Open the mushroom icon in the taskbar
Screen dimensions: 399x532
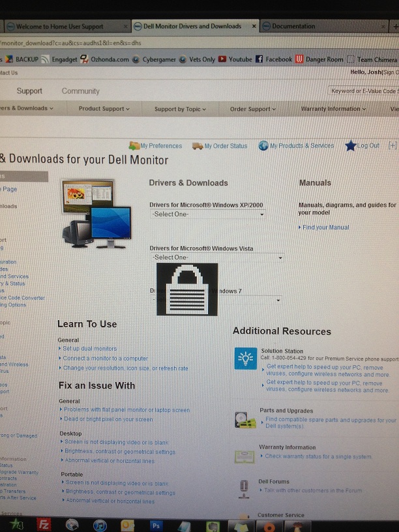click(299, 527)
